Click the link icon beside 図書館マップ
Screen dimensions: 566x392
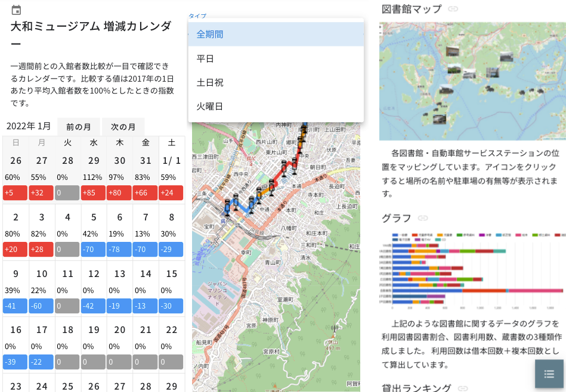click(x=453, y=9)
